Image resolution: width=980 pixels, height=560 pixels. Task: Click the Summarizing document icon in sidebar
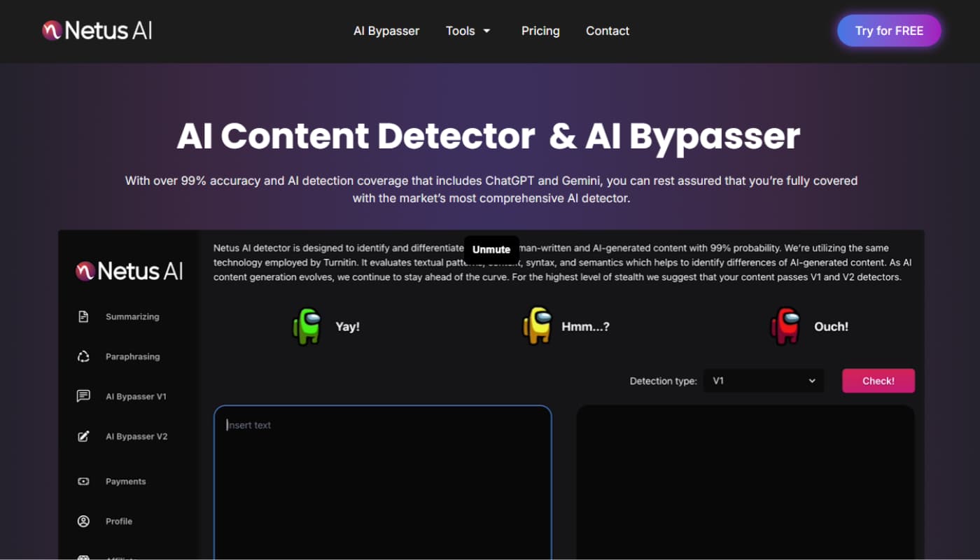(x=83, y=316)
